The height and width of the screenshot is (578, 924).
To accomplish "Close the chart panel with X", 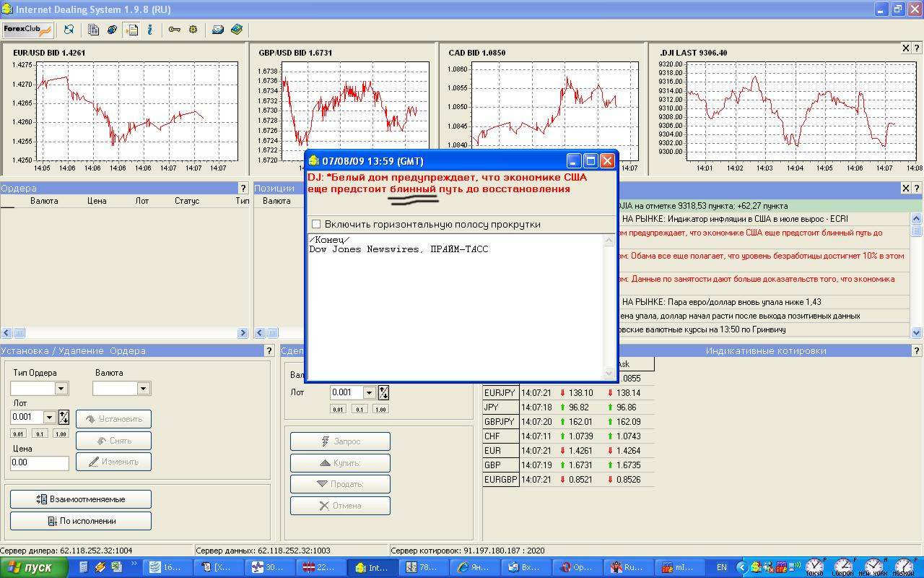I will pyautogui.click(x=906, y=48).
